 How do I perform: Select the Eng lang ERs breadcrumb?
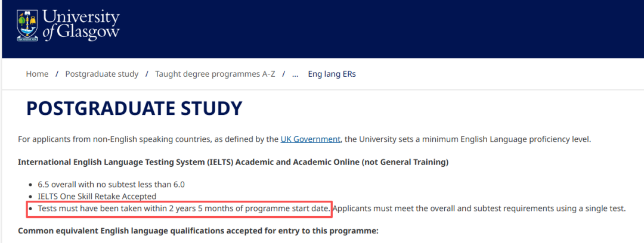pyautogui.click(x=332, y=74)
